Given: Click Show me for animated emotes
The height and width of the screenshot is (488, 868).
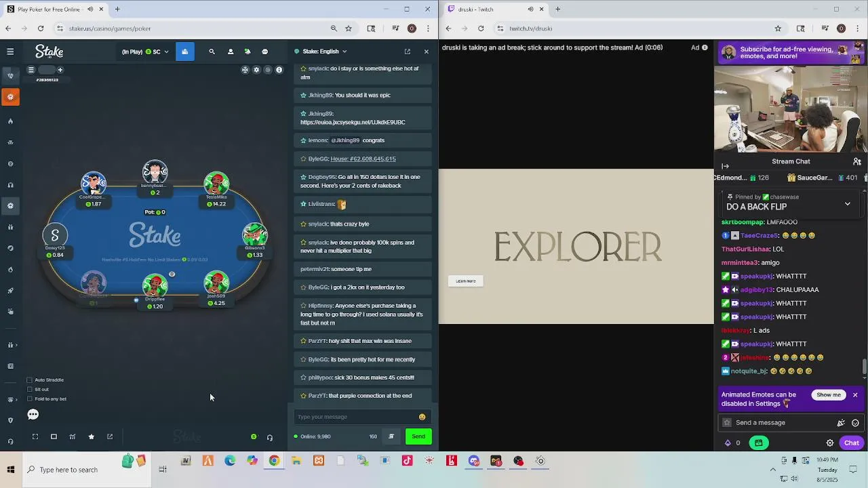Looking at the screenshot, I should pos(829,394).
